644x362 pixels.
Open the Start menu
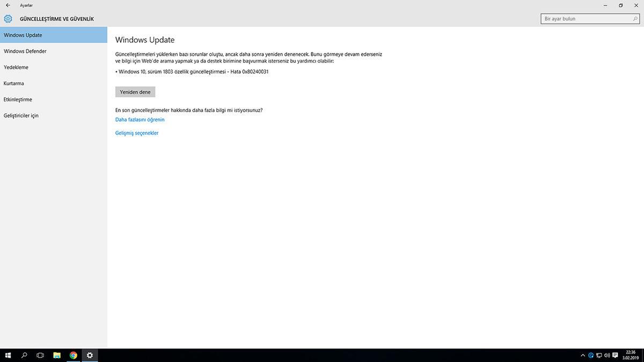point(8,355)
